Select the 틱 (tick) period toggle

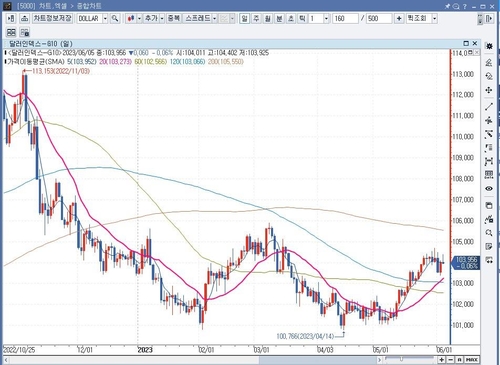[302, 18]
